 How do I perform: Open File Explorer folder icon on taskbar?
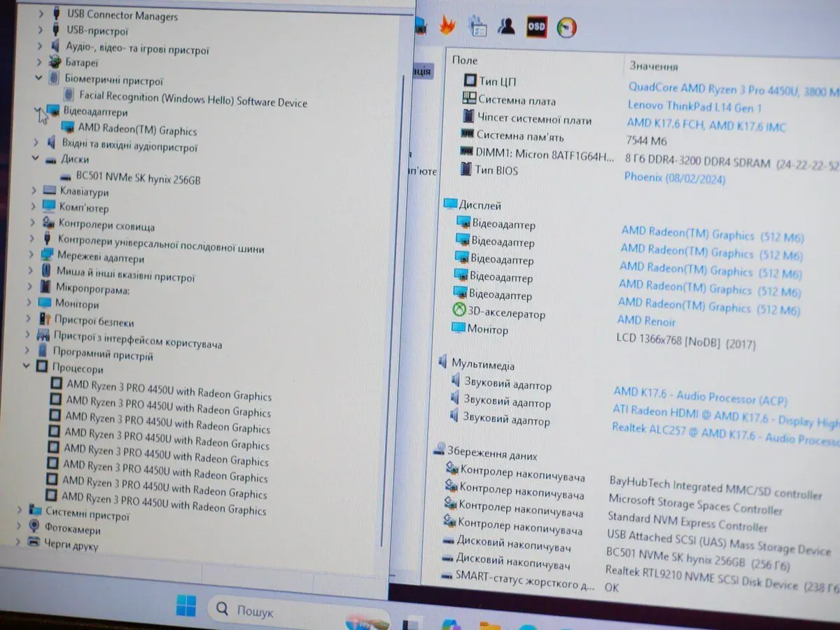[489, 625]
